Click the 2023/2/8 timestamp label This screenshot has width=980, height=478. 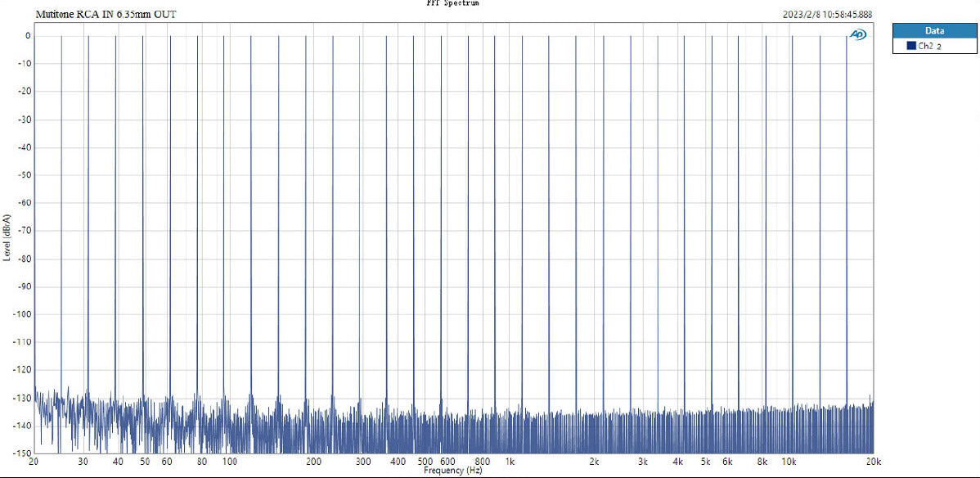828,15
